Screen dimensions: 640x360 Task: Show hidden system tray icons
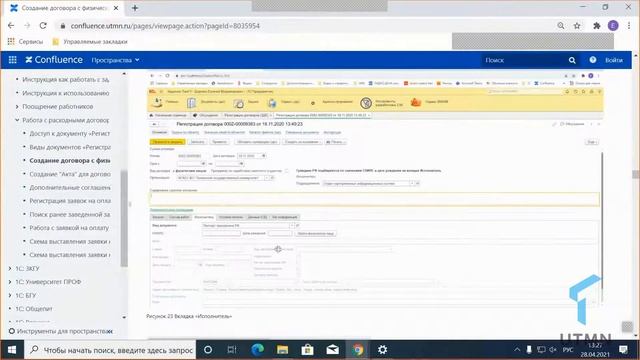(517, 350)
